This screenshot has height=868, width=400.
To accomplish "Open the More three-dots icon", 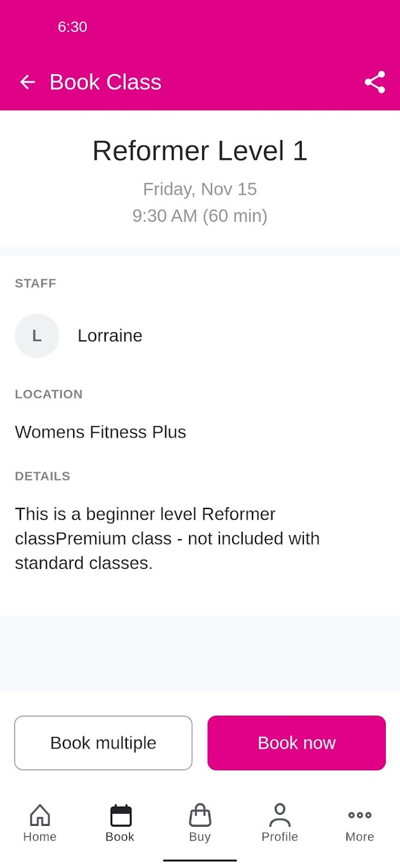I will pos(360,815).
